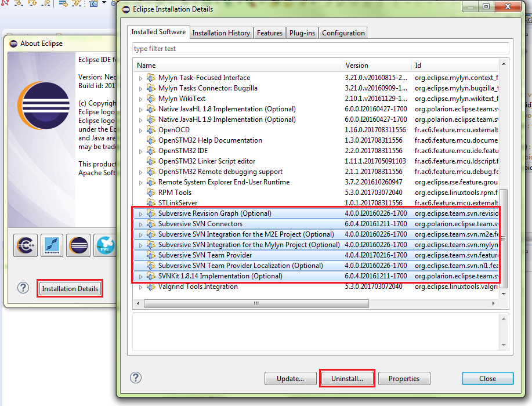Click the icon beside STLinkServer entry
Viewport: 532px width, 406px height.
pyautogui.click(x=151, y=203)
